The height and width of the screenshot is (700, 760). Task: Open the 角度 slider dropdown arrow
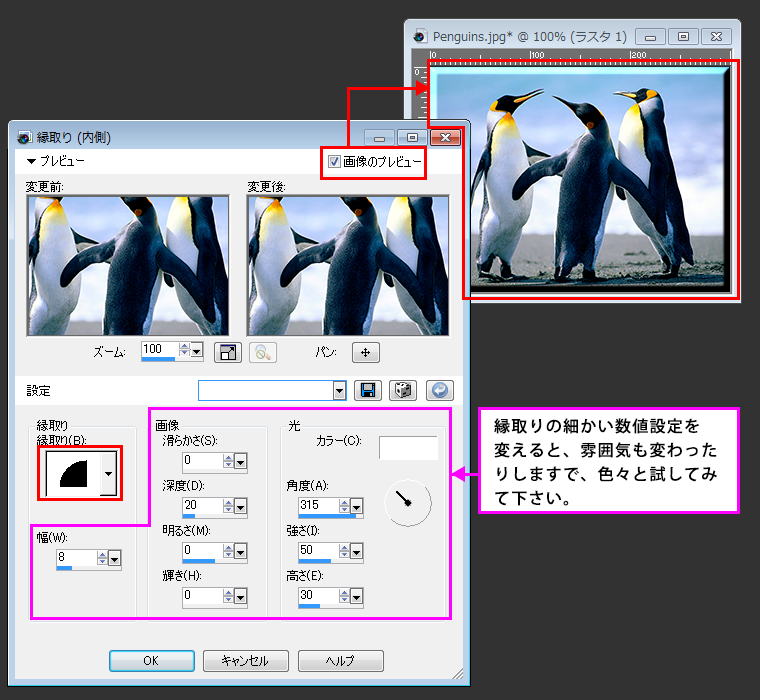(357, 506)
